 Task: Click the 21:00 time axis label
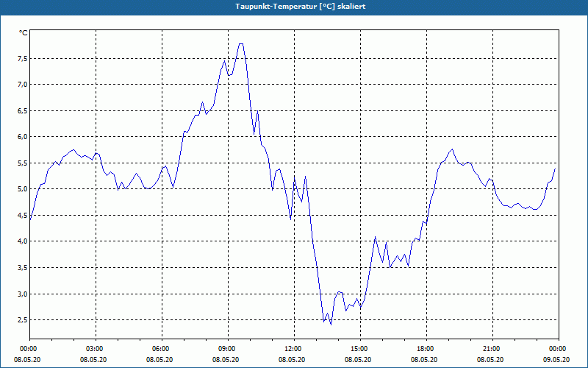492,349
